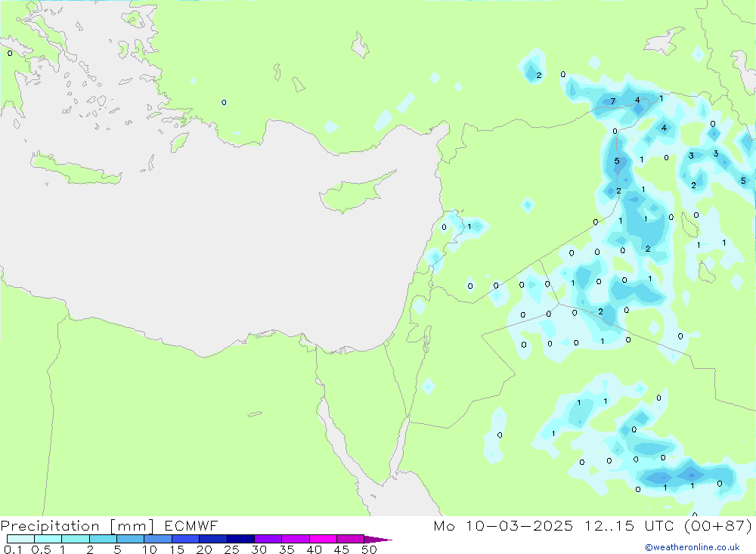Select the 20–25 mm dark navy swatch
756x554 pixels.
[x=212, y=539]
